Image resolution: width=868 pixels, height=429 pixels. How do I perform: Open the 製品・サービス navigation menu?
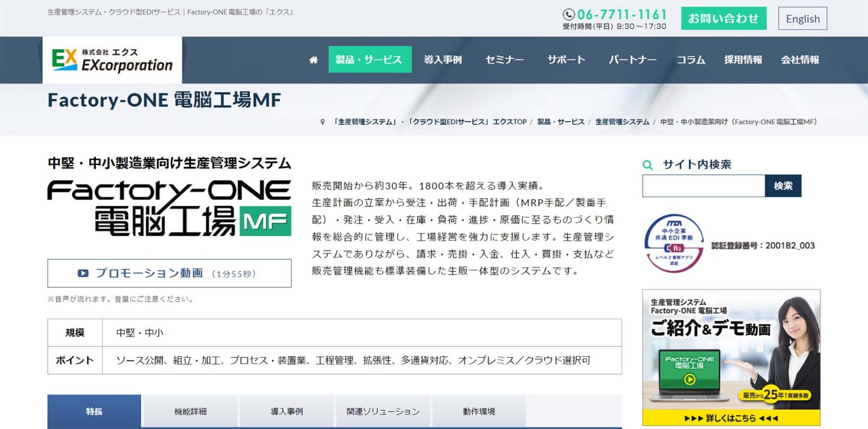click(x=370, y=59)
